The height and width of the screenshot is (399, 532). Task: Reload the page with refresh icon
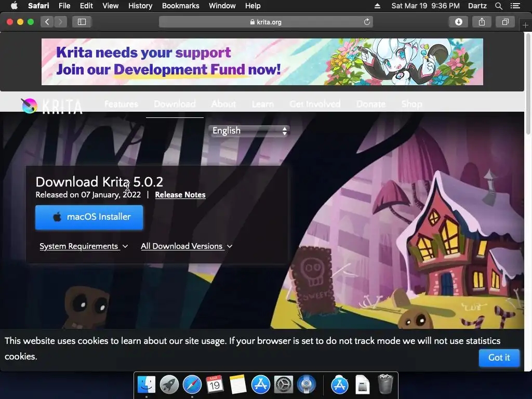(x=367, y=22)
